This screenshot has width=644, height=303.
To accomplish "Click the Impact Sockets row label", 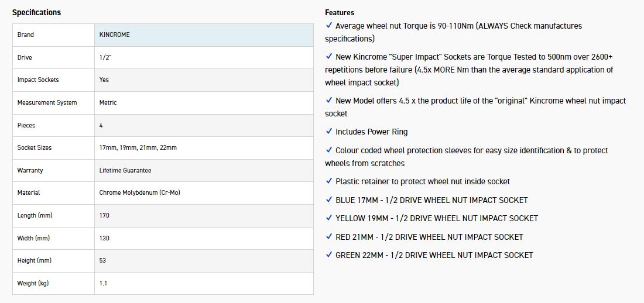I will click(x=38, y=80).
